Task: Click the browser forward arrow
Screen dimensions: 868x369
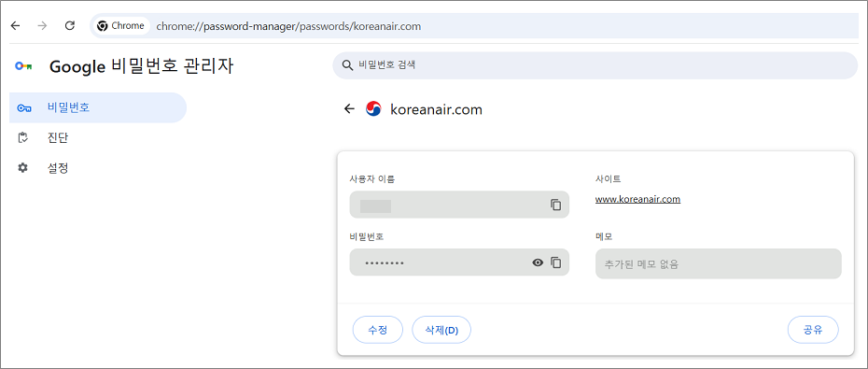Action: (43, 25)
